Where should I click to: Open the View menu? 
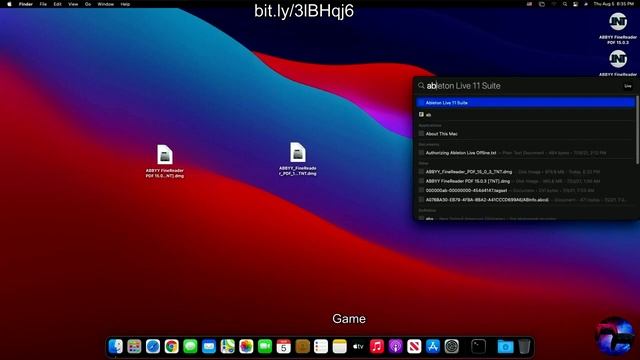[73, 4]
